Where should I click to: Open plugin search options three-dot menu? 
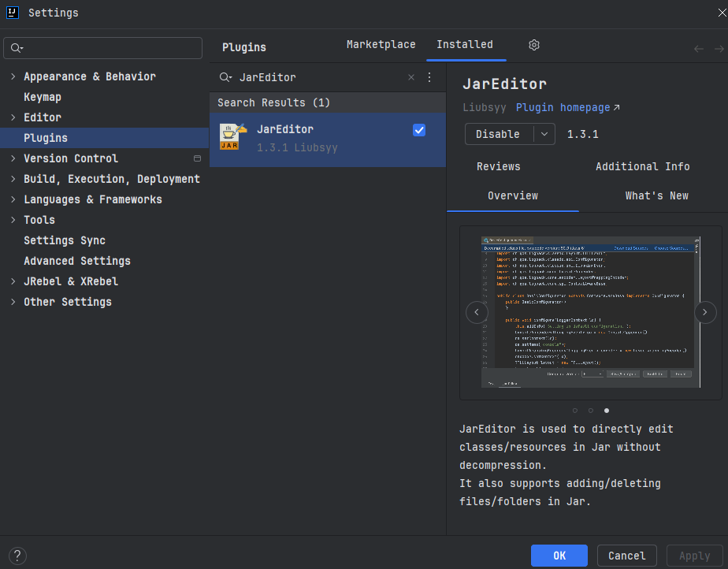pos(429,77)
